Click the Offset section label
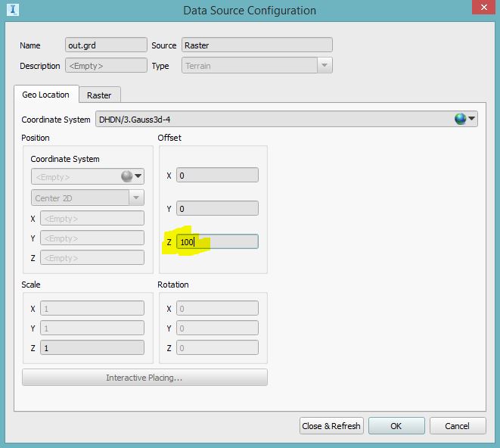500x448 pixels. point(169,138)
